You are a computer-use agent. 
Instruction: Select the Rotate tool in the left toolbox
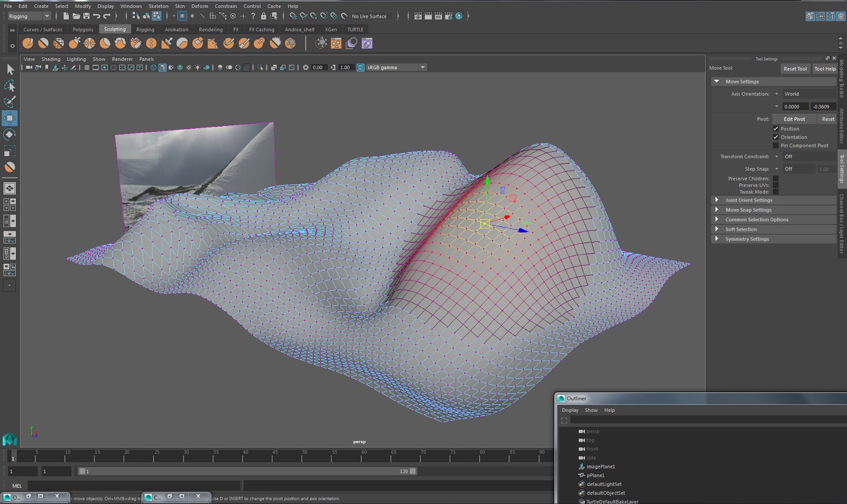click(9, 134)
